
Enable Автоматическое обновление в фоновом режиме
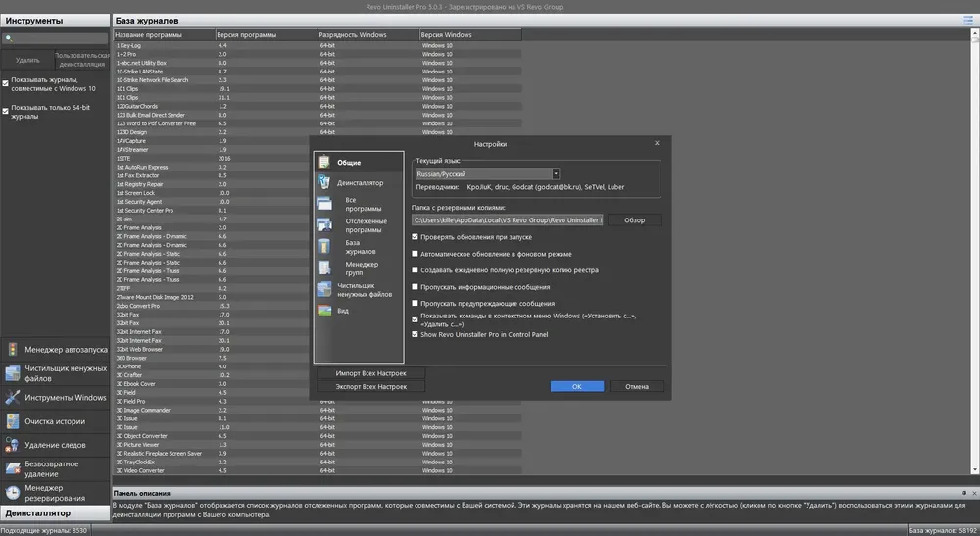click(x=415, y=254)
